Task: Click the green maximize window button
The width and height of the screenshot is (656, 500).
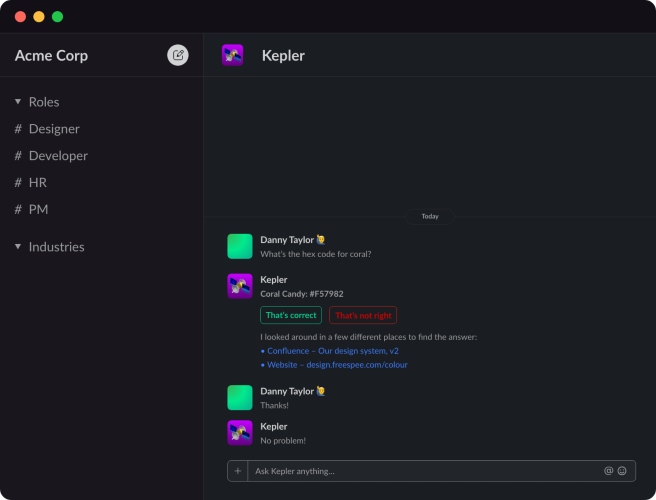Action: pyautogui.click(x=57, y=17)
